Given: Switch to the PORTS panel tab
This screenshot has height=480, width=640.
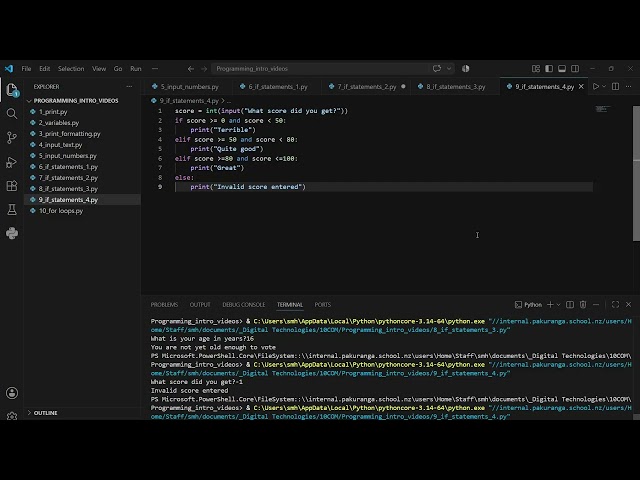Looking at the screenshot, I should 322,304.
